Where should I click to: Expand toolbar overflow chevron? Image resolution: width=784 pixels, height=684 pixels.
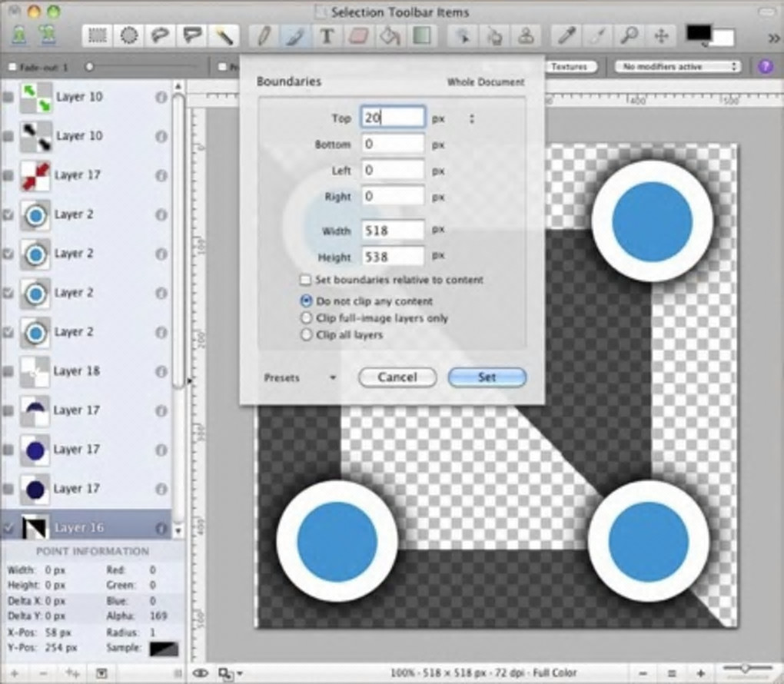[773, 38]
